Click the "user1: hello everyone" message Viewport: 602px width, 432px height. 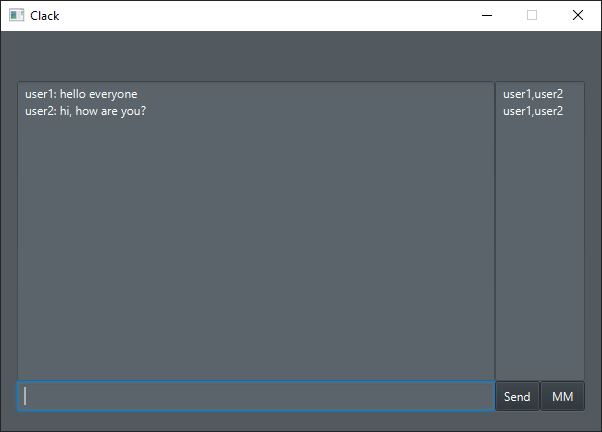(81, 94)
